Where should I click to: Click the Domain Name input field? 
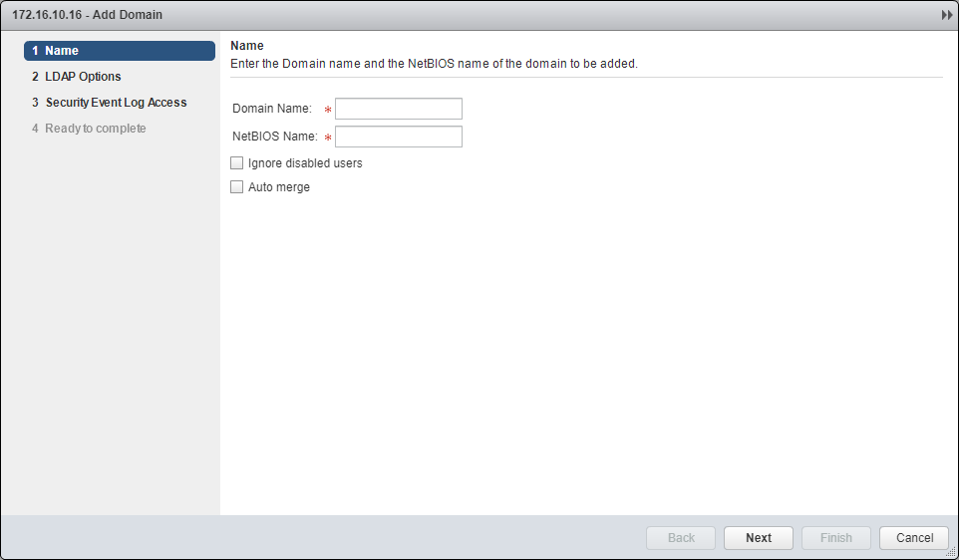point(398,109)
